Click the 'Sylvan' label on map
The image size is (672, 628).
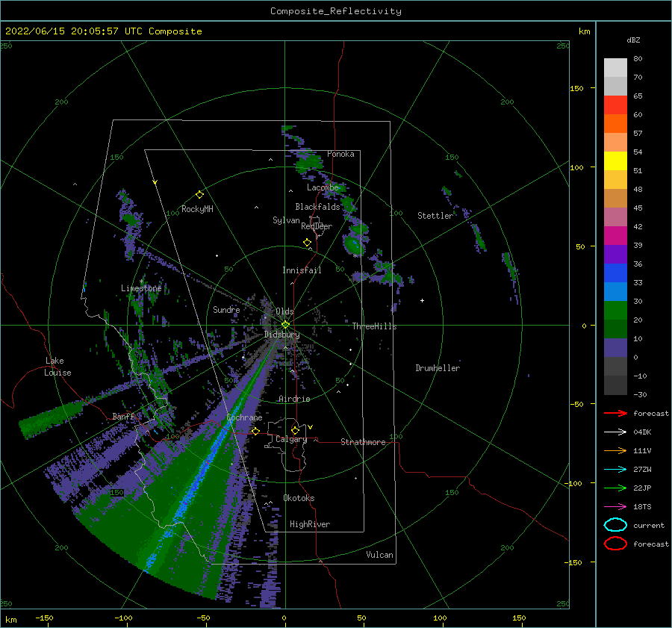[286, 220]
